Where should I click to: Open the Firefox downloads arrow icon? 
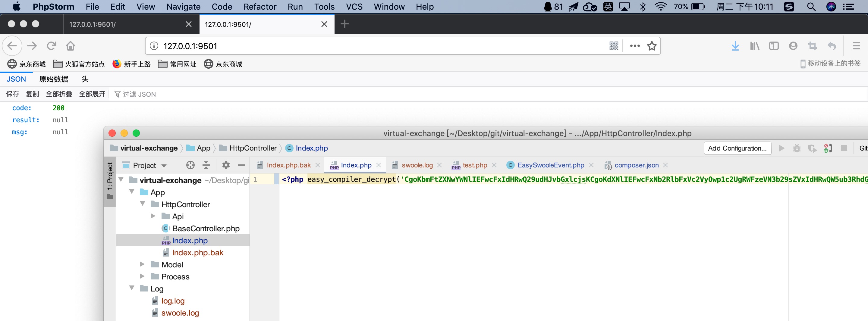click(735, 46)
